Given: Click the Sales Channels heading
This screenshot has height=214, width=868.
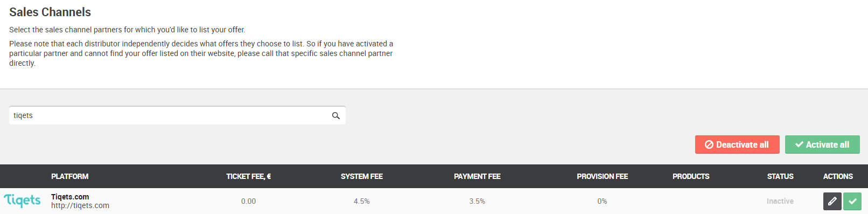Looking at the screenshot, I should coord(50,12).
